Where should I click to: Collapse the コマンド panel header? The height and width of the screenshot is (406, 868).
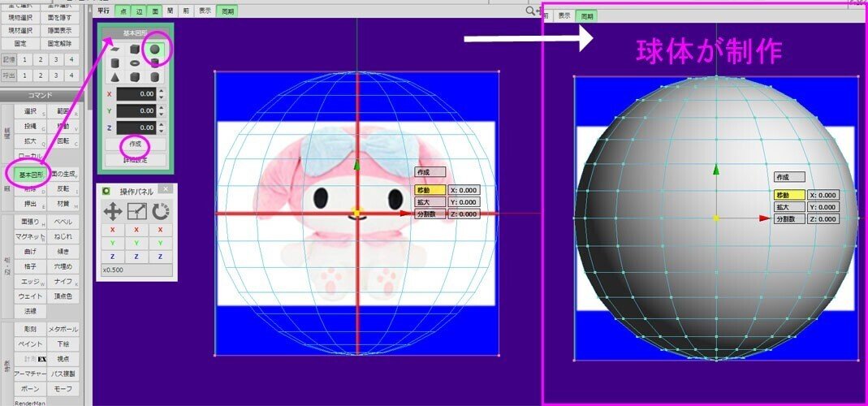40,95
